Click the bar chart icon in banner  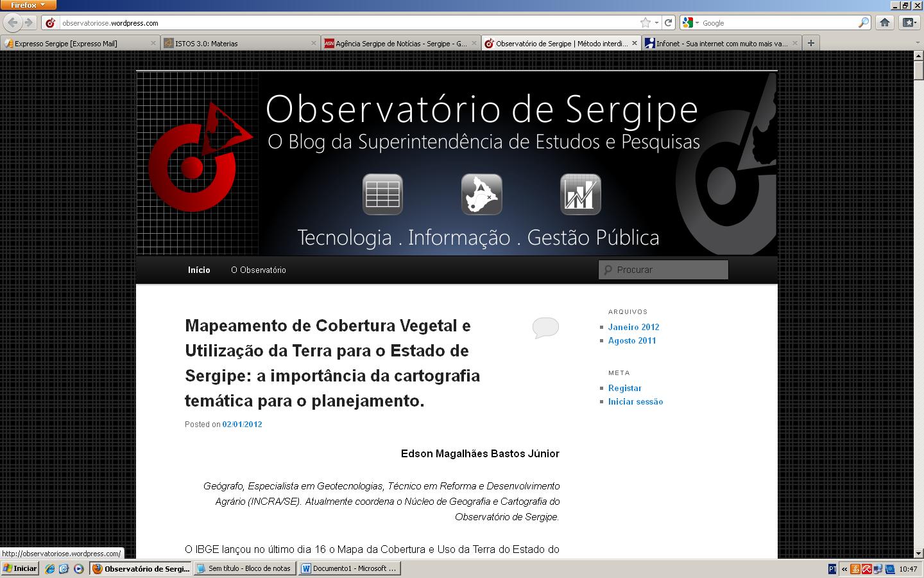580,195
